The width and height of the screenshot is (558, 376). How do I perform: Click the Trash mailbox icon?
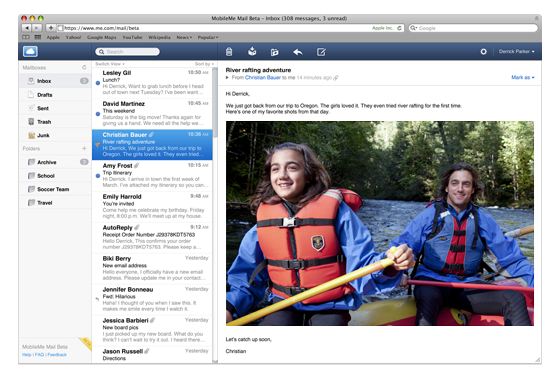click(31, 122)
